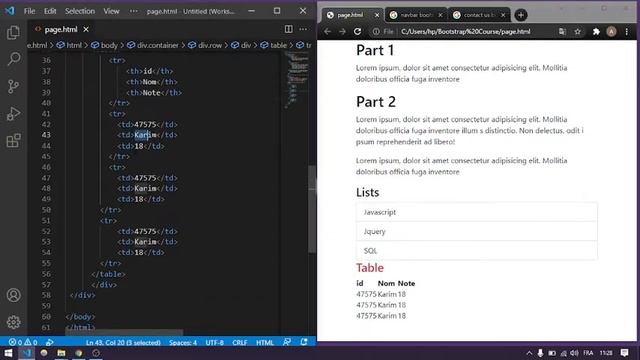Screen dimensions: 640x360
Task: Open the volume control in tray
Action: (574, 353)
